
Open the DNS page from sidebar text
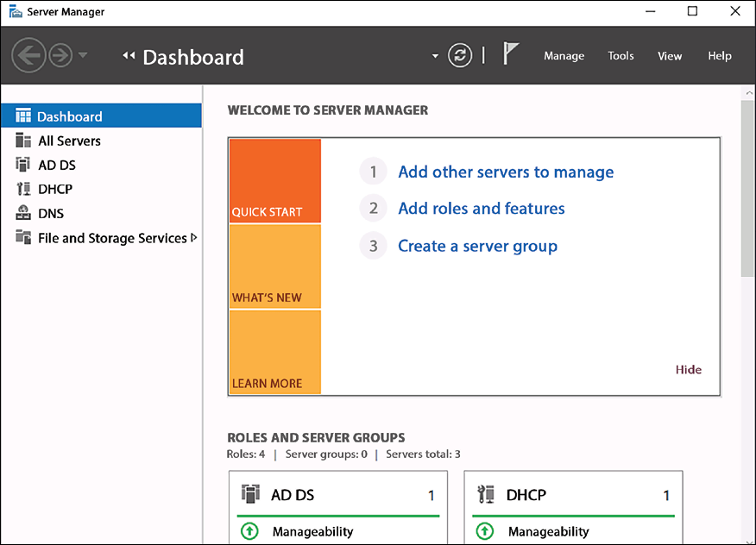tap(51, 213)
